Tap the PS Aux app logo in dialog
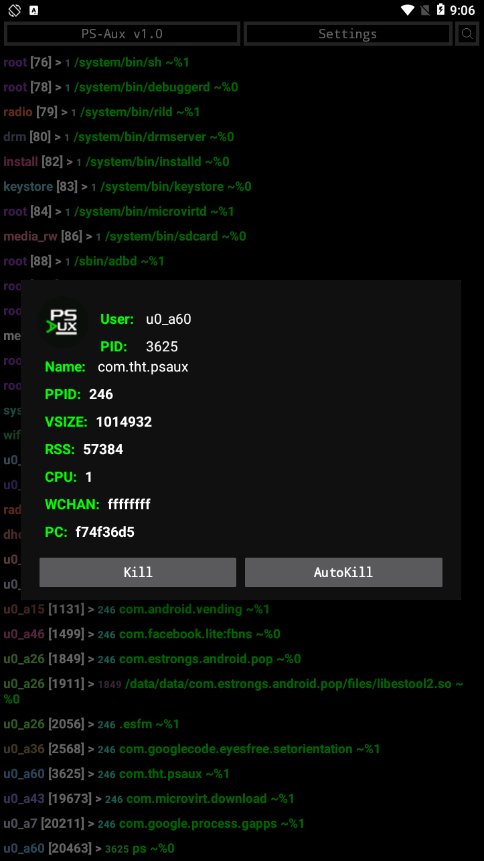484x861 pixels. pos(63,322)
